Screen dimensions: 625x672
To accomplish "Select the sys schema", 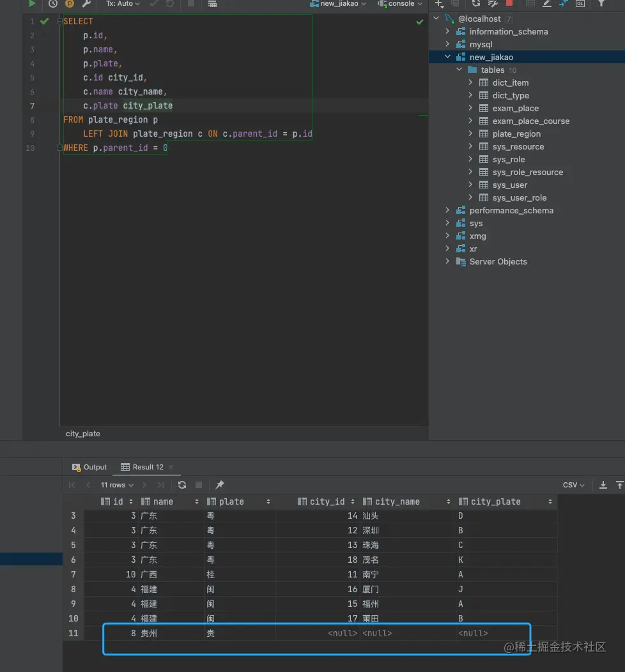I will click(476, 224).
